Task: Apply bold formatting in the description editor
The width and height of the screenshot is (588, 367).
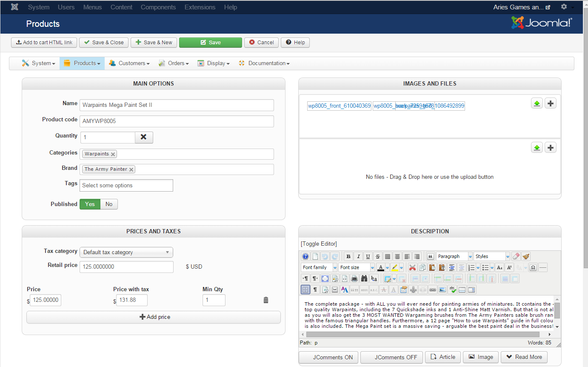Action: (x=348, y=256)
